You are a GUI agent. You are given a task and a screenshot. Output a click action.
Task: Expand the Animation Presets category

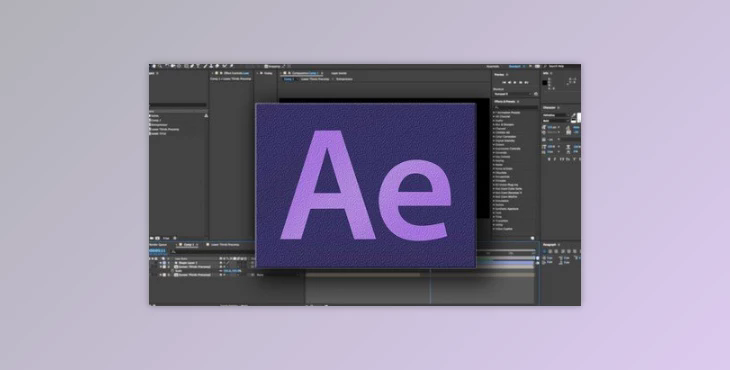click(x=494, y=113)
